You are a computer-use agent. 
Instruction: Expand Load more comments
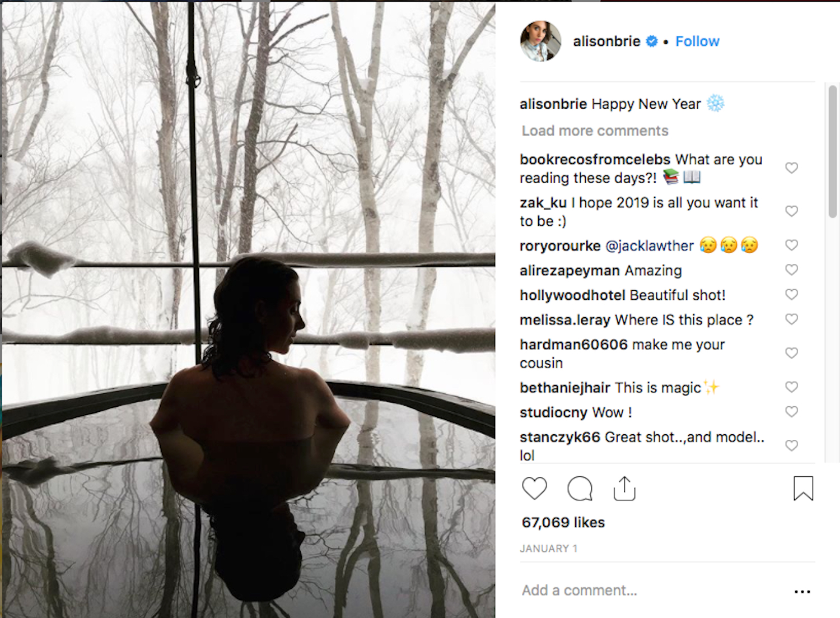(595, 131)
